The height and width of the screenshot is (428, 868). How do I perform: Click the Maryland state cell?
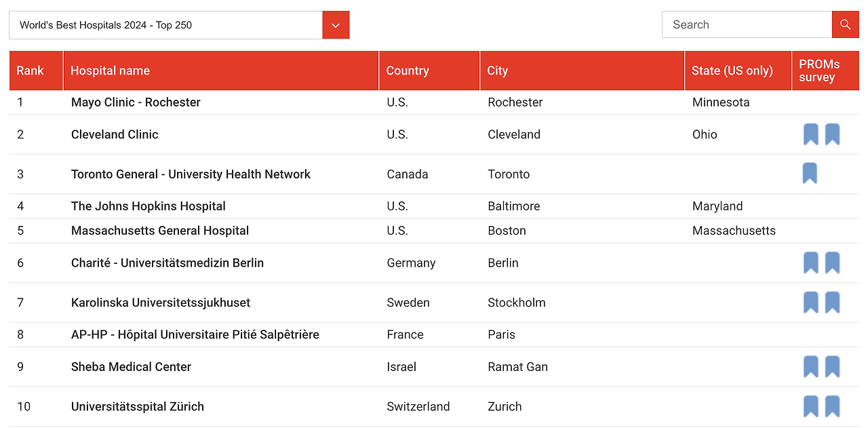[717, 206]
